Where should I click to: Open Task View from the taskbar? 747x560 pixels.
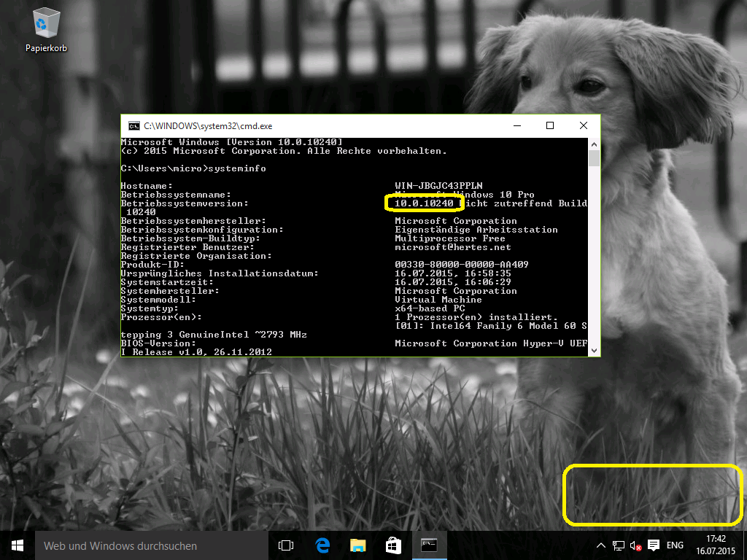pyautogui.click(x=286, y=545)
